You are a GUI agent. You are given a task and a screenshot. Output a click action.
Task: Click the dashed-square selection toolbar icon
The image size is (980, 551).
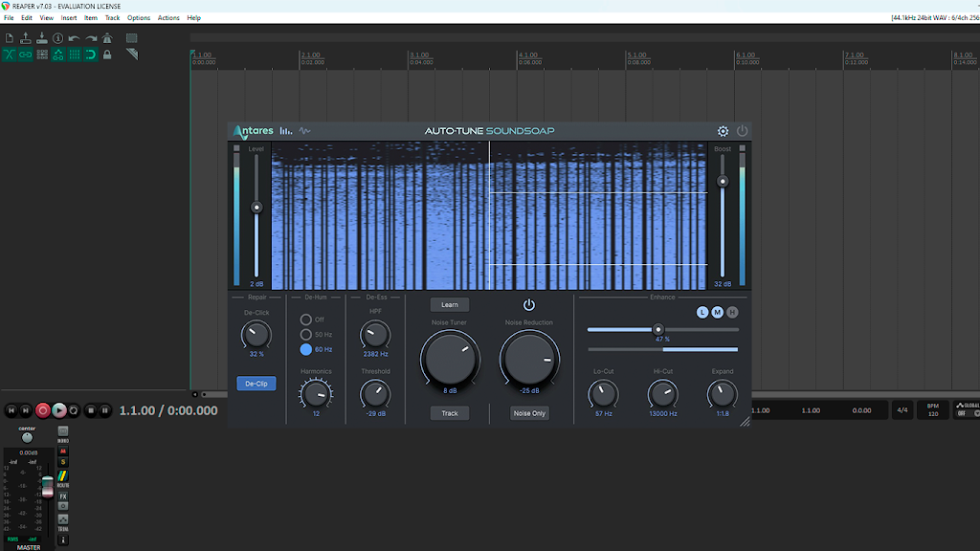pyautogui.click(x=131, y=38)
